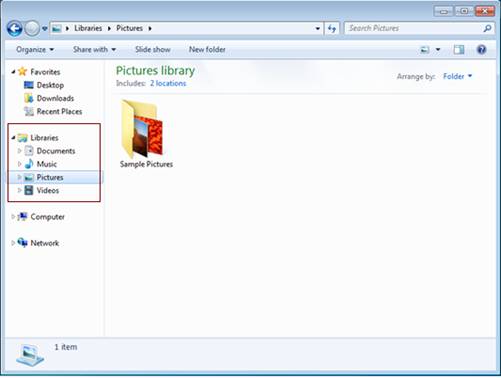This screenshot has width=501, height=378.
Task: Click the Downloads folder icon
Action: (x=29, y=98)
